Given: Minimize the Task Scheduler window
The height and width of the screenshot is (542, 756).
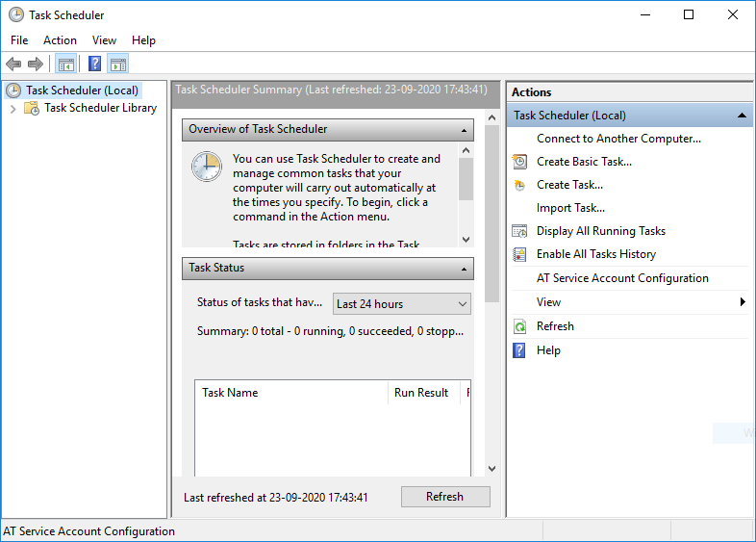Looking at the screenshot, I should coord(645,15).
